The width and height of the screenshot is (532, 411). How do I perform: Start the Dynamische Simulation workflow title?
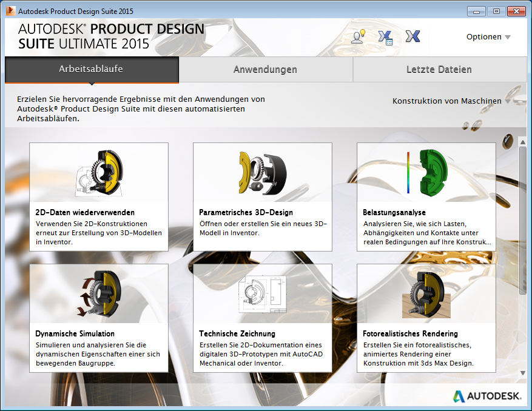tap(75, 333)
